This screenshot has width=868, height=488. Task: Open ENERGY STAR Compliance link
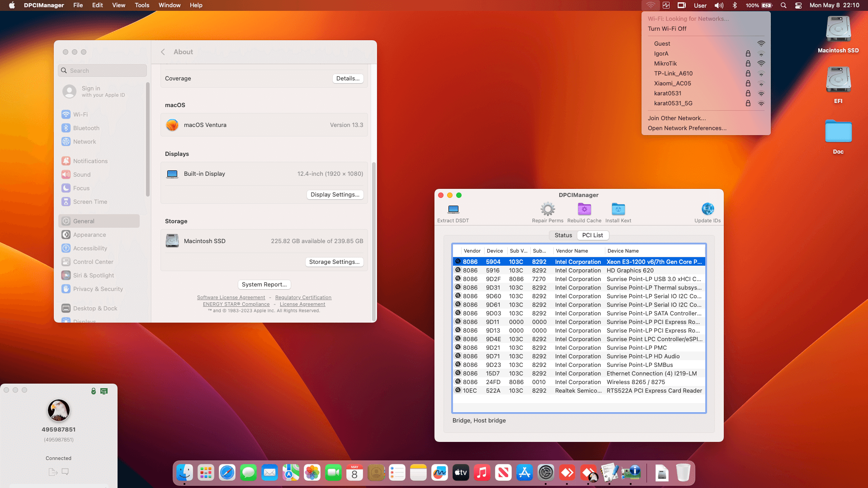(x=236, y=305)
